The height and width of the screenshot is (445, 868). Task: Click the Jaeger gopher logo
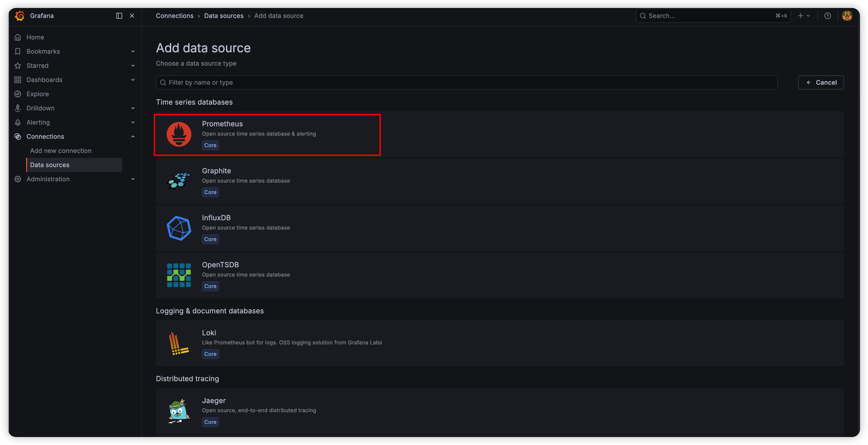179,411
